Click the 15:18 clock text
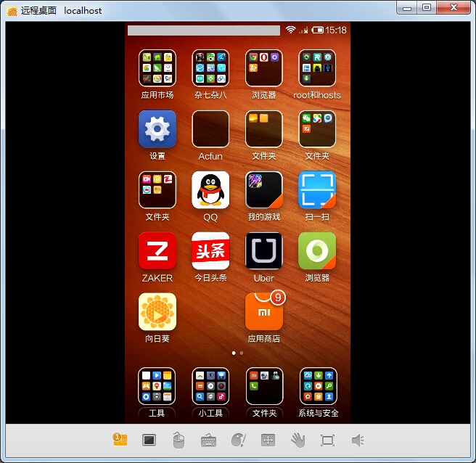The height and width of the screenshot is (463, 476). tap(336, 30)
